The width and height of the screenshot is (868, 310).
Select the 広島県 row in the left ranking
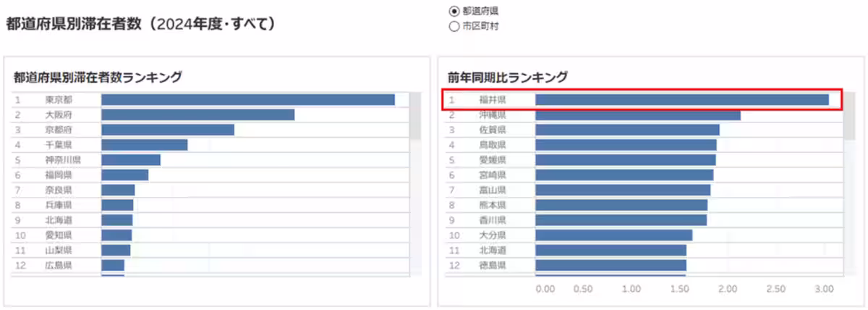pyautogui.click(x=59, y=265)
